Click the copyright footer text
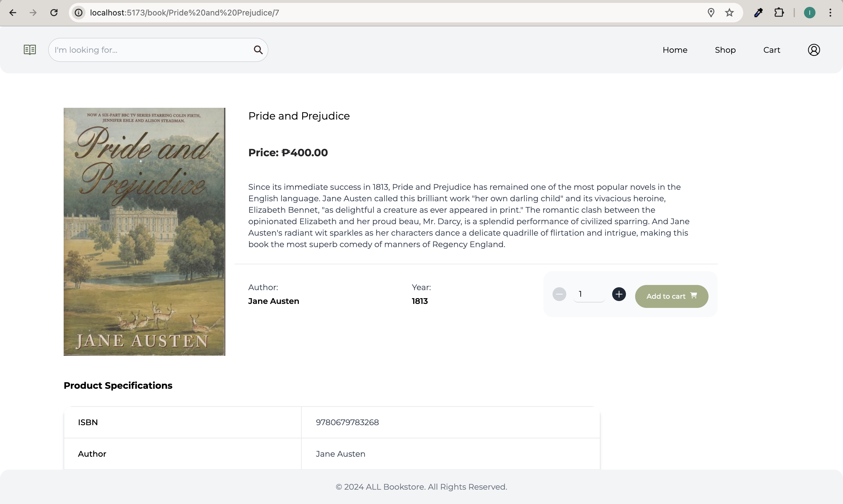The image size is (843, 504). (x=421, y=487)
